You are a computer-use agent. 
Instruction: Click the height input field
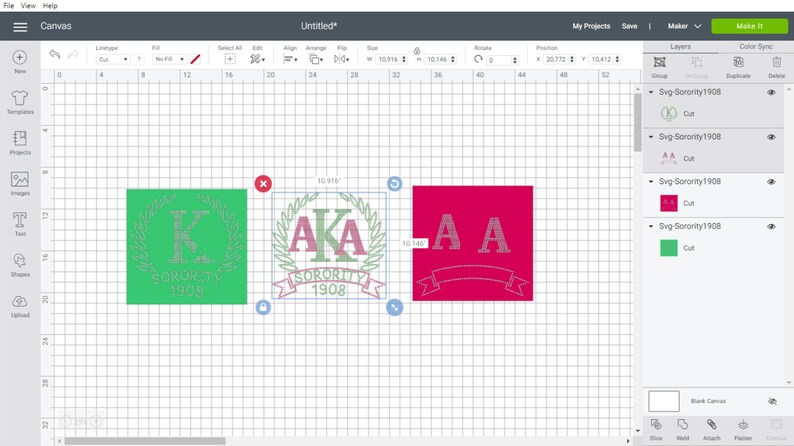coord(437,60)
